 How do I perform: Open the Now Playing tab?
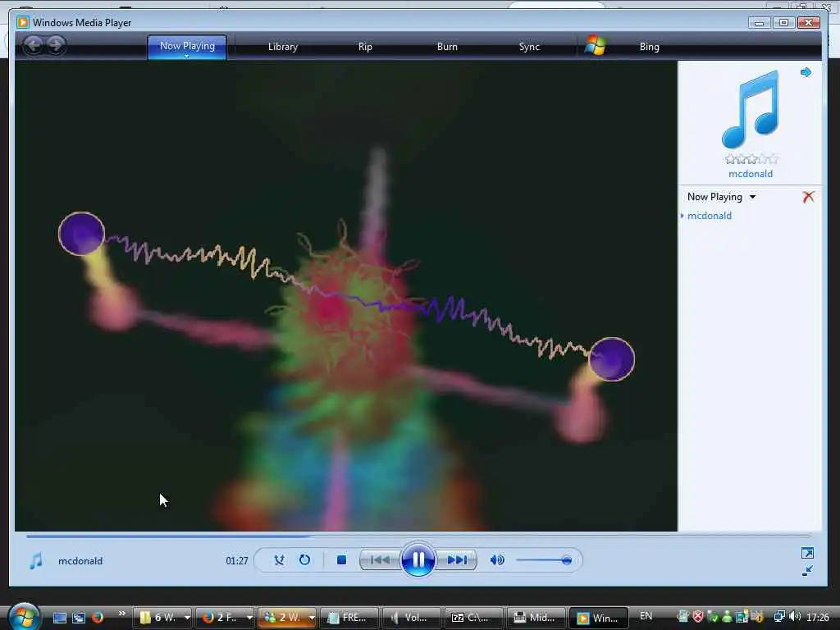point(187,46)
